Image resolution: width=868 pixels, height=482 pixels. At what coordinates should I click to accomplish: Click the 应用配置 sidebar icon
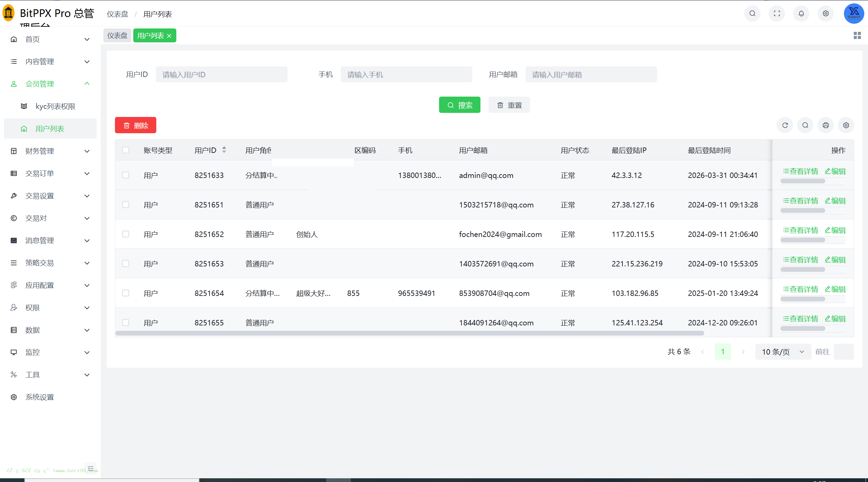(x=14, y=285)
